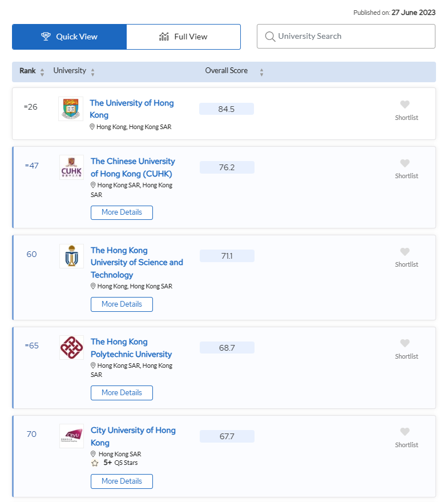Open More Details for CUHK
Viewport: 448px width, 502px height.
[122, 212]
